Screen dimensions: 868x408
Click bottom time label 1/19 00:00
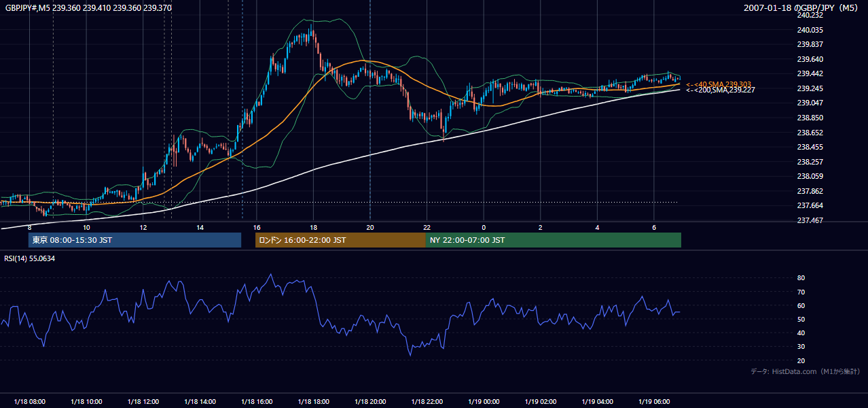click(484, 402)
